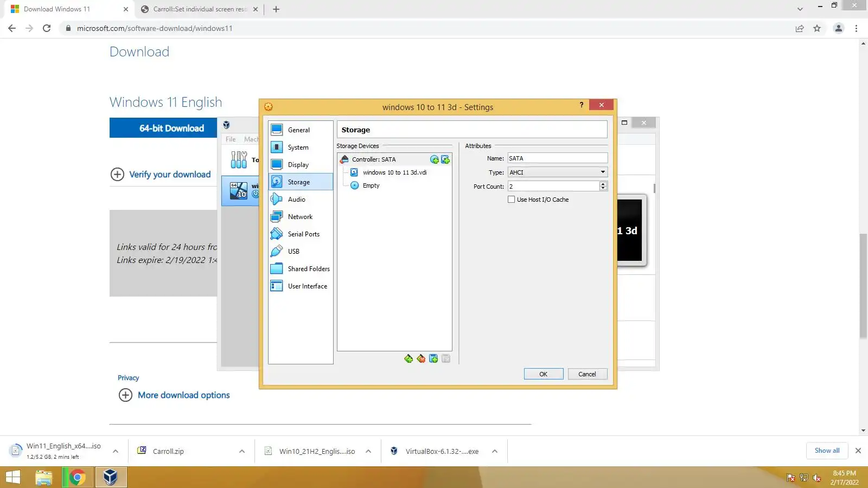
Task: Open Chrome profile menu
Action: [x=839, y=28]
